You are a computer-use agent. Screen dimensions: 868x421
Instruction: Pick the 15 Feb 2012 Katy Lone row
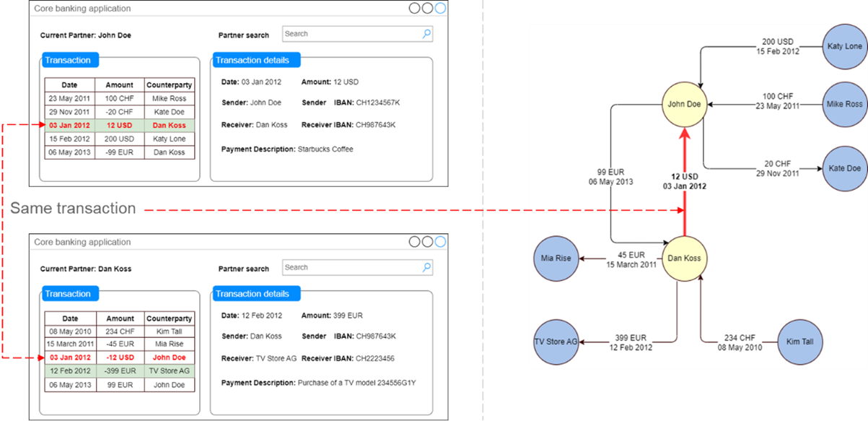[119, 139]
